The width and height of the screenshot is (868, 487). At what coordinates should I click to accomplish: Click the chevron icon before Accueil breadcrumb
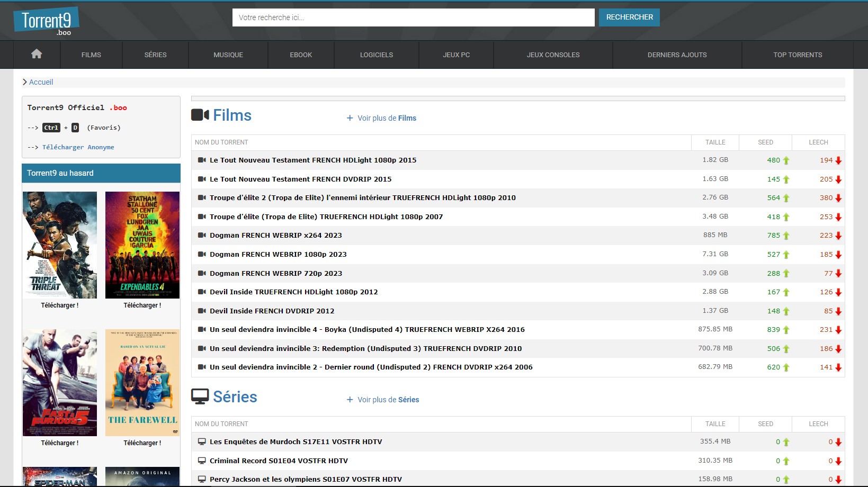(25, 82)
